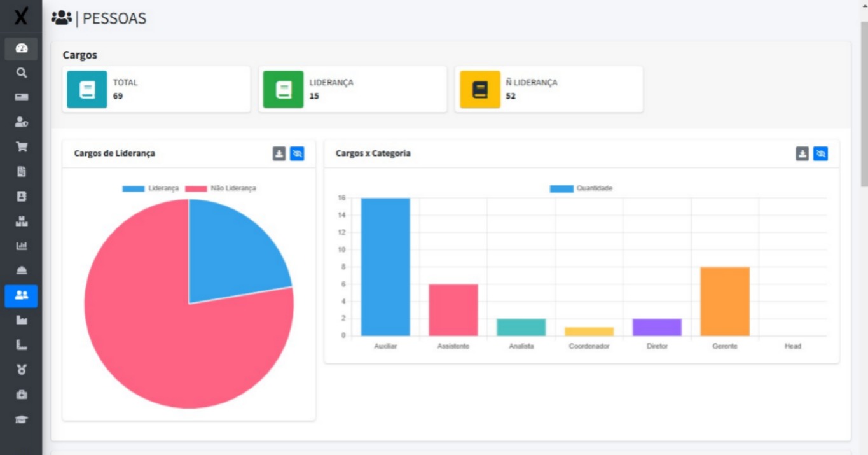Viewport: 868px width, 455px height.
Task: Click the concierge bell sidebar icon
Action: click(21, 270)
